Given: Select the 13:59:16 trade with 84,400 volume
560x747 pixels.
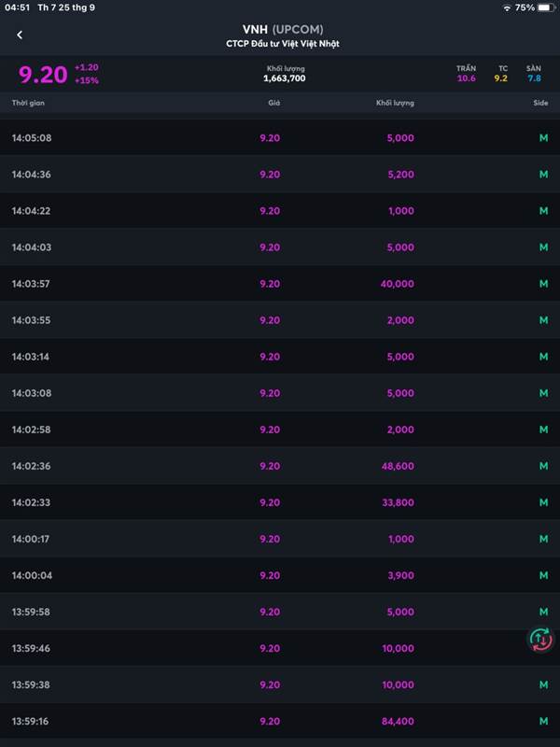Looking at the screenshot, I should [280, 721].
